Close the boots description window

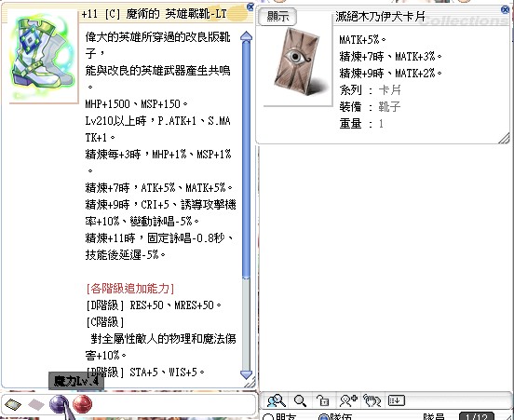[x=250, y=7]
